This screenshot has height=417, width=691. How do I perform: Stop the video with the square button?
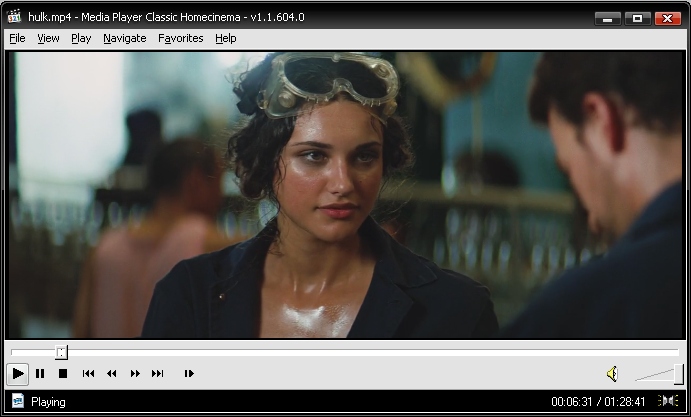tap(62, 374)
